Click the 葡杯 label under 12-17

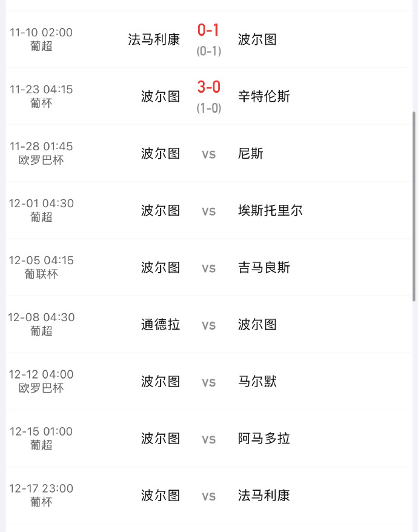pyautogui.click(x=41, y=504)
